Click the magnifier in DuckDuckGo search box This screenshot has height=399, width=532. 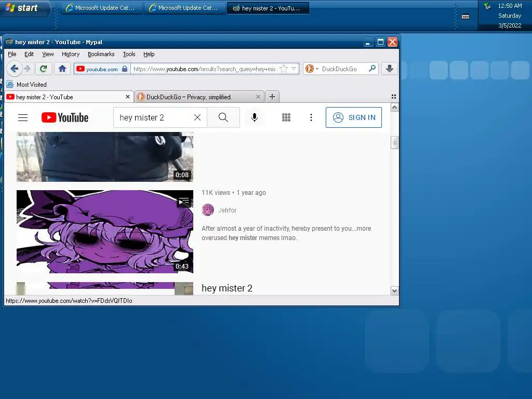(372, 69)
